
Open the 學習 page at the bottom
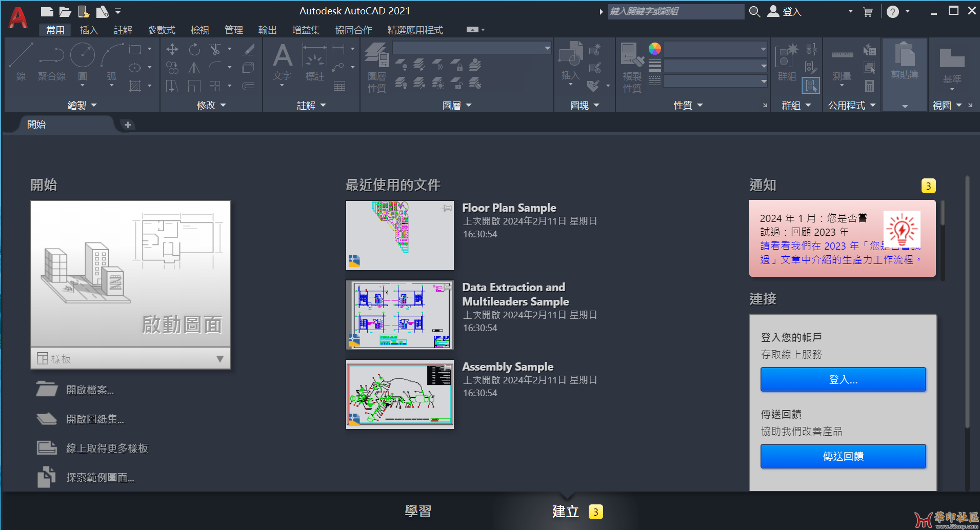click(x=418, y=511)
